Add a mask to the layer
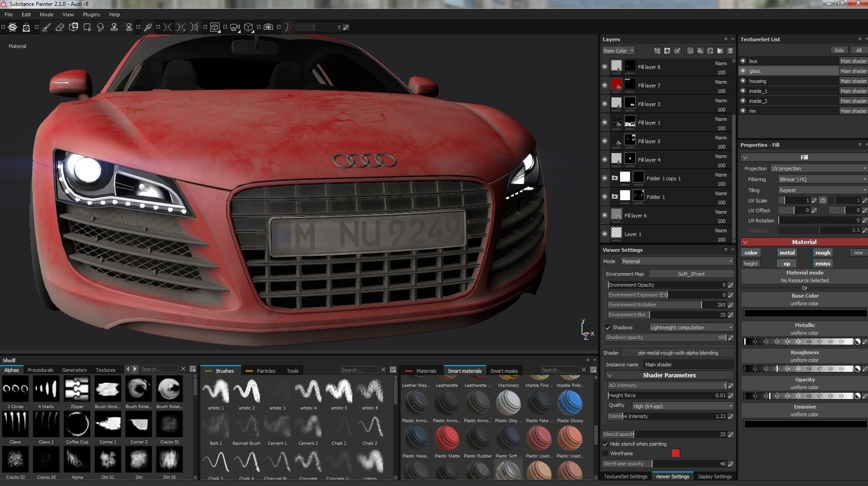 [667, 51]
